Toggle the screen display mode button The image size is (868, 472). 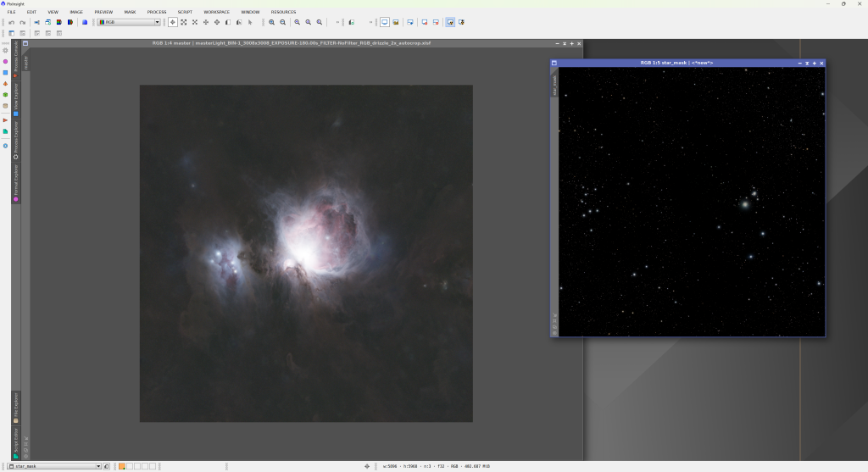[384, 22]
